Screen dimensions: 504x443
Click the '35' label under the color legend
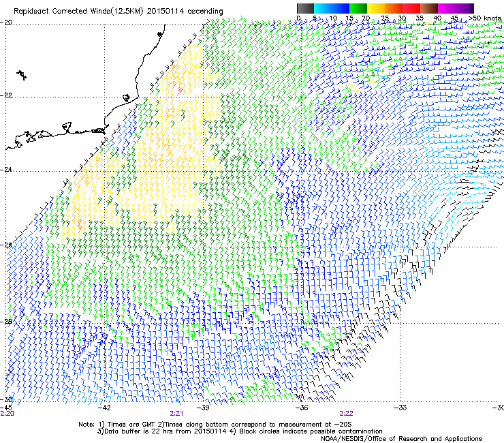tap(420, 18)
